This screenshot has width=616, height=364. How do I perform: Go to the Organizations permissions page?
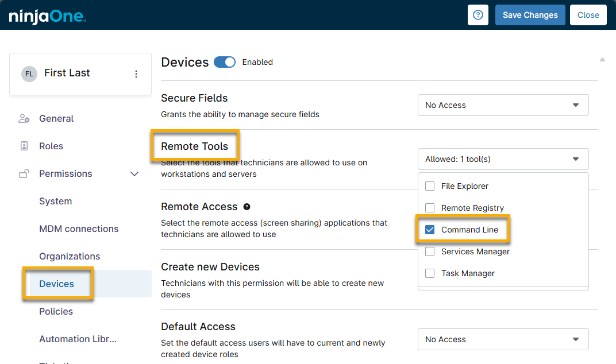(70, 257)
